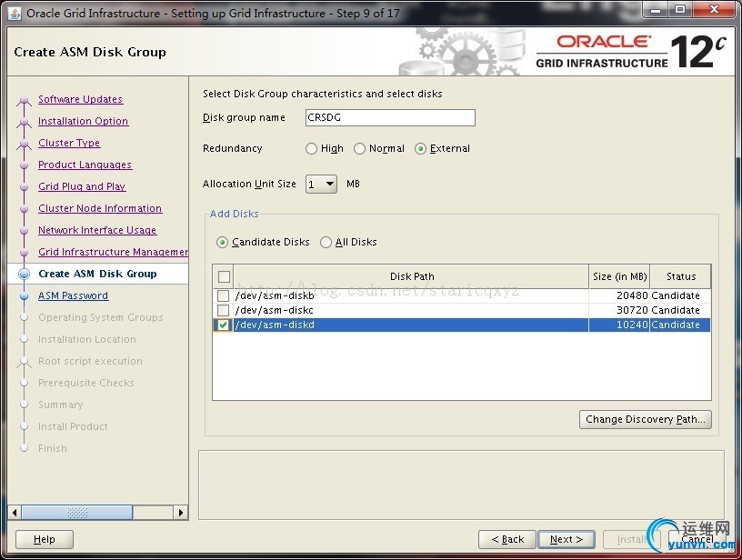Screen dimensions: 742x560
Task: Click the Status column header
Action: click(x=681, y=276)
